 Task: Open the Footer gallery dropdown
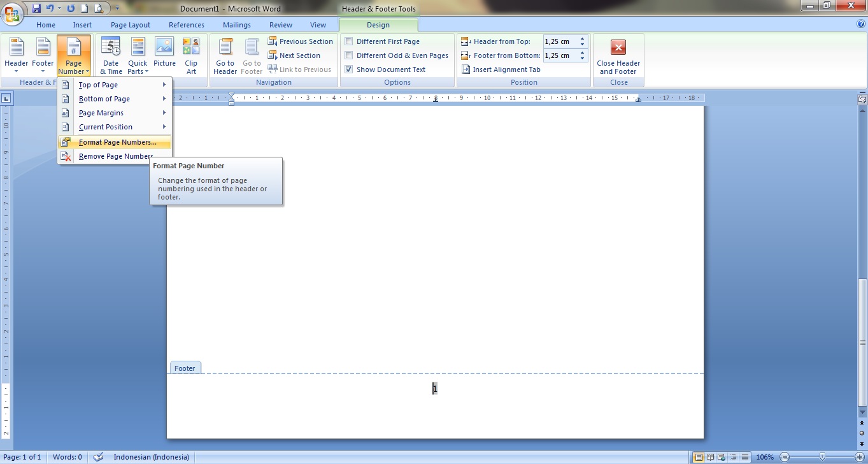coord(43,55)
